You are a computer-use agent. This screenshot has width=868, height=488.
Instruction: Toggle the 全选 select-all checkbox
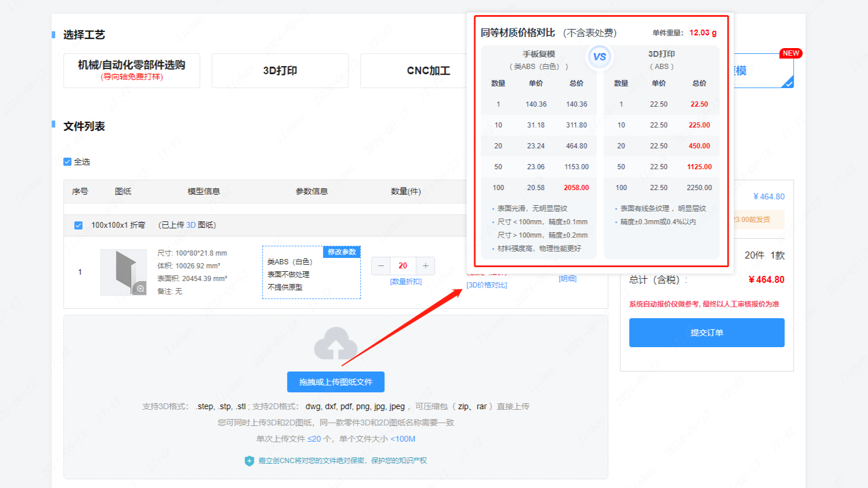coord(67,162)
